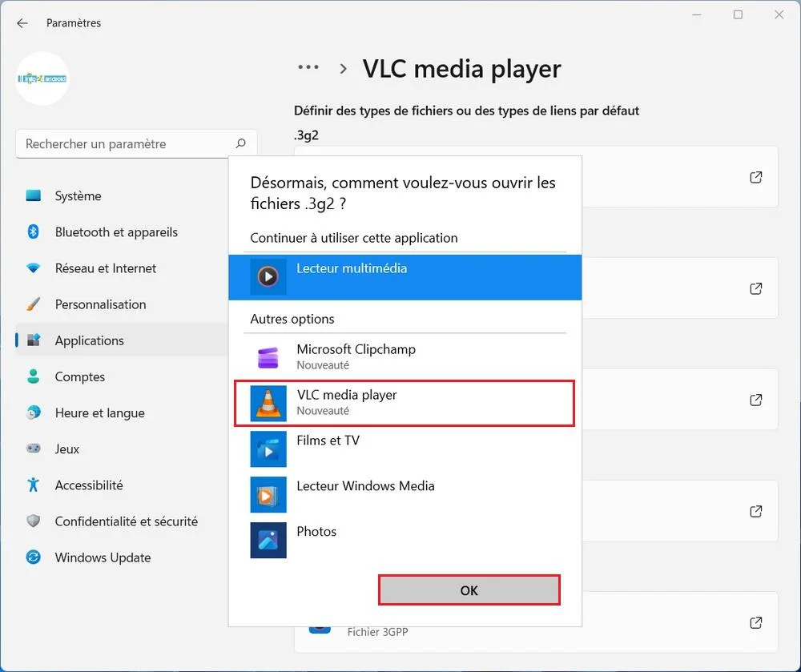The width and height of the screenshot is (801, 672).
Task: Maximize the Paramètres window
Action: (x=739, y=14)
